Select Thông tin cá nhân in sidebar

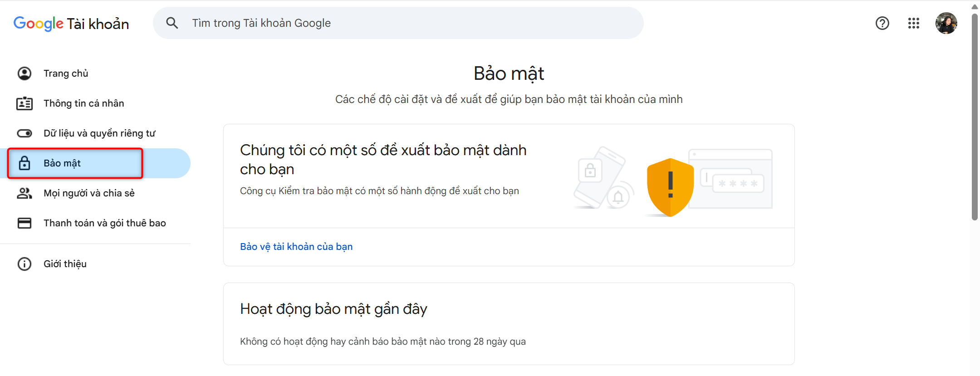coord(84,103)
